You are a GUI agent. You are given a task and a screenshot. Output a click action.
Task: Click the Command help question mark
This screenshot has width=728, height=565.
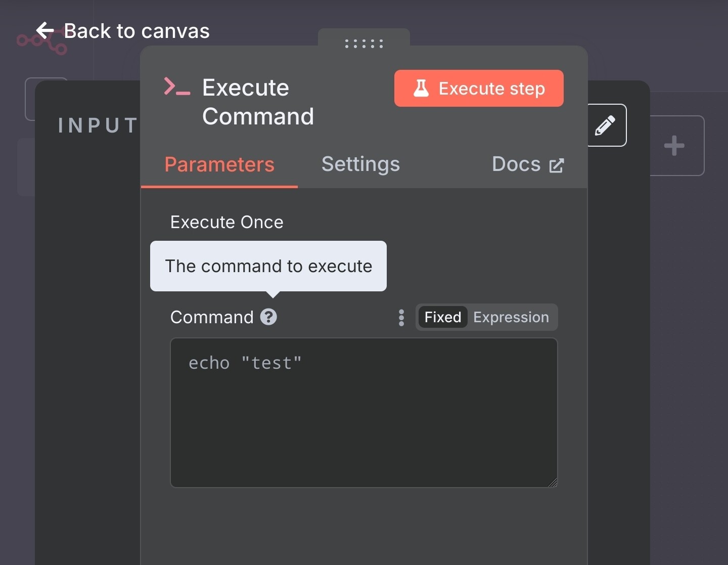[268, 317]
